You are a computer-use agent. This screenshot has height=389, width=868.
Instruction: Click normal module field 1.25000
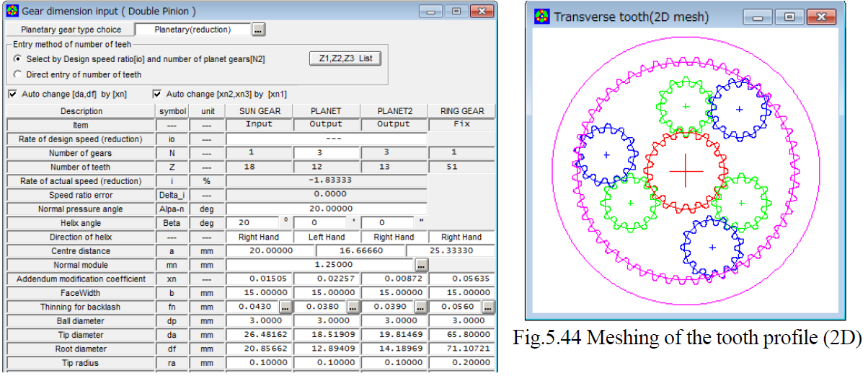320,265
